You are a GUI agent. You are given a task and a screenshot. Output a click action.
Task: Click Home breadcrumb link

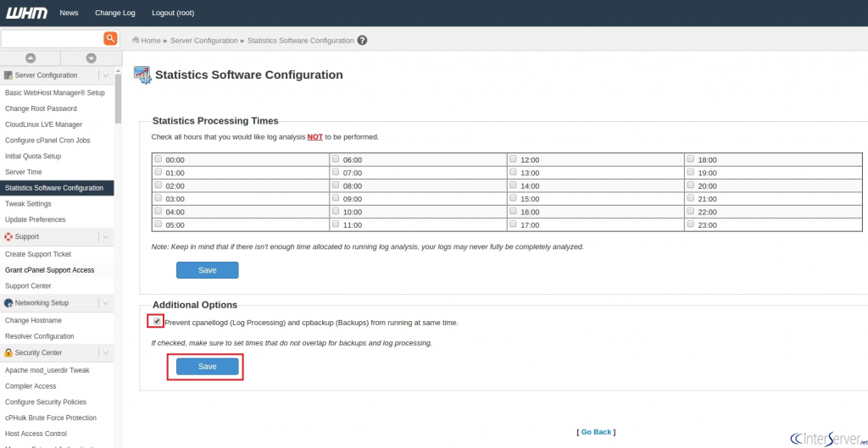pos(151,41)
